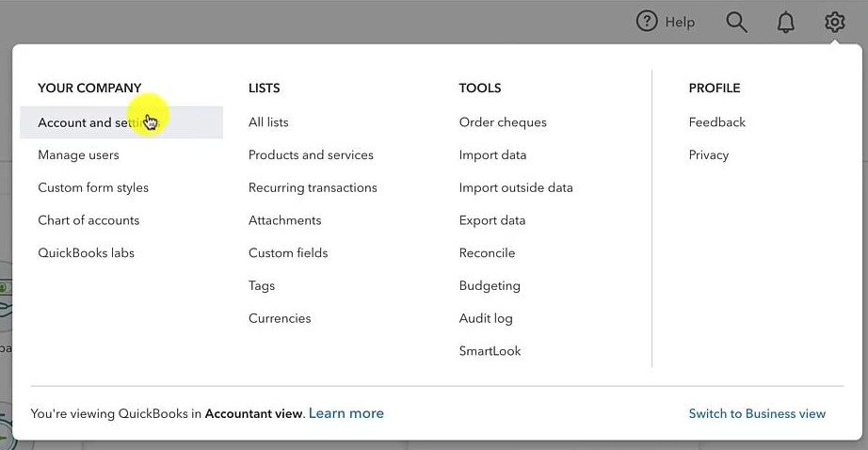Select Feedback under Profile
The width and height of the screenshot is (868, 450).
coord(716,122)
